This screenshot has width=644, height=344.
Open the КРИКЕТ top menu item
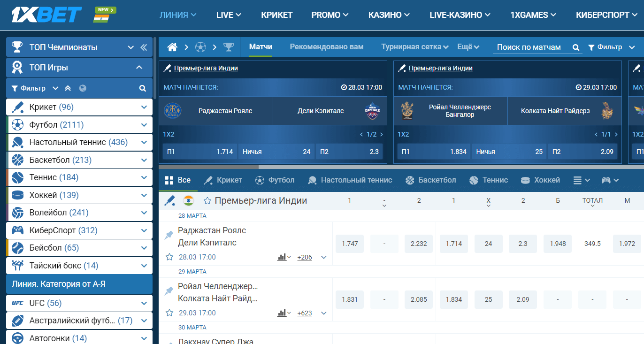pos(277,15)
